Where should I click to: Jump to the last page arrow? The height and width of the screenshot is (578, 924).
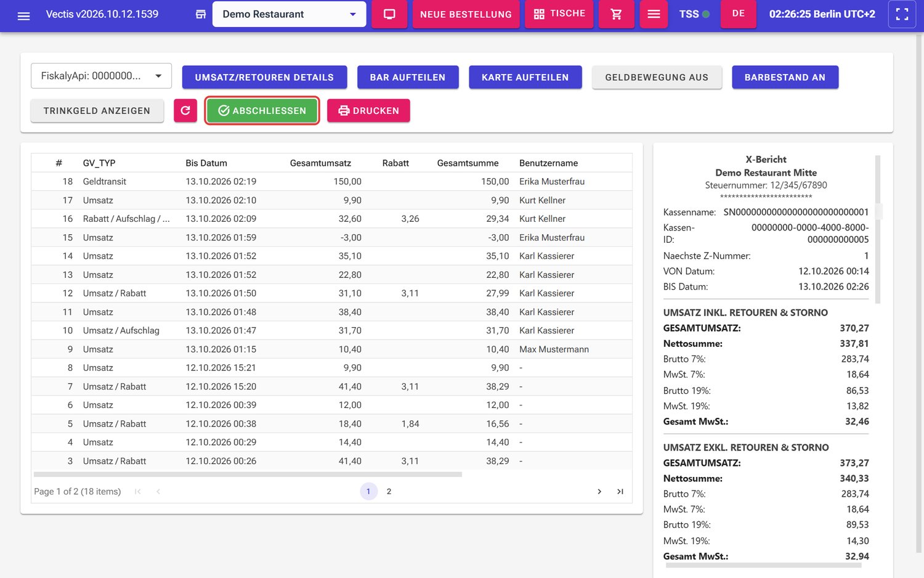tap(620, 491)
